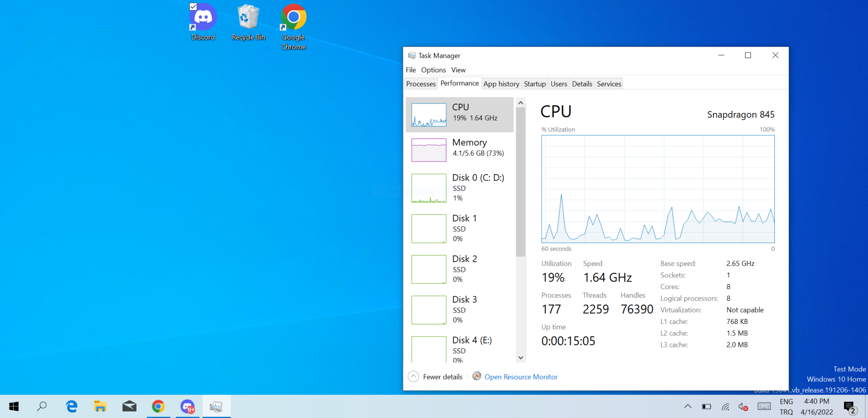
Task: Close the Task Manager window
Action: (x=775, y=55)
